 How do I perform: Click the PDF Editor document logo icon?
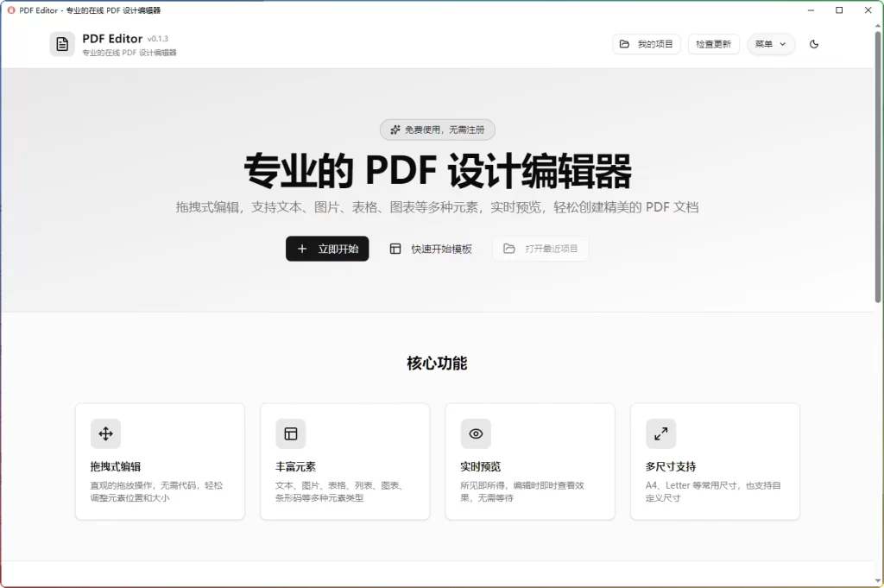pyautogui.click(x=61, y=43)
